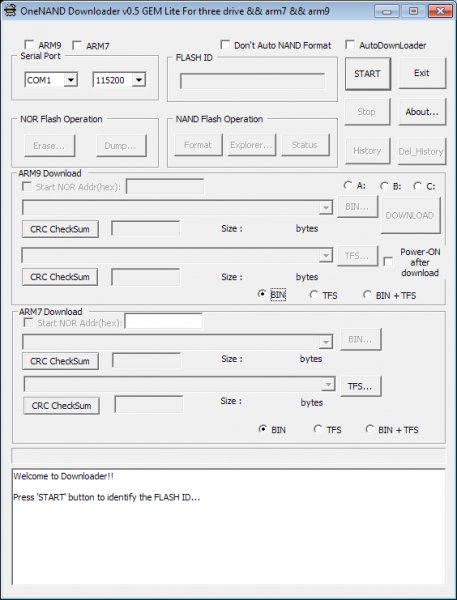Browse ARM9 BIN... file button
Screen dimensions: 457x600
(357, 207)
